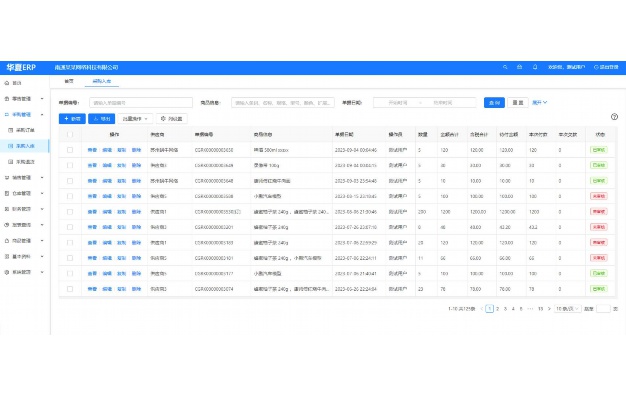The height and width of the screenshot is (396, 626).
Task: Click the shop icon in the blue header
Action: tap(519, 67)
